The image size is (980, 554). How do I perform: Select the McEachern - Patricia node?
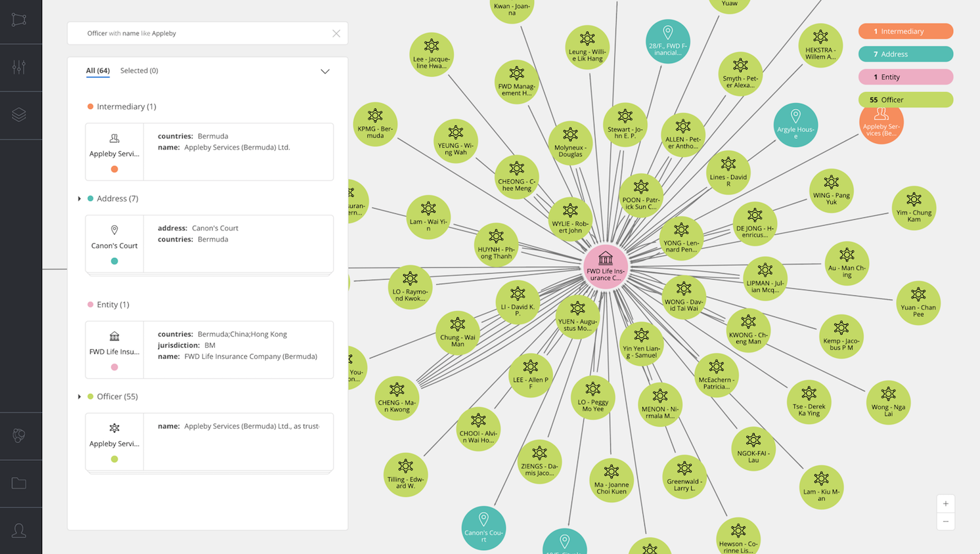coord(717,375)
